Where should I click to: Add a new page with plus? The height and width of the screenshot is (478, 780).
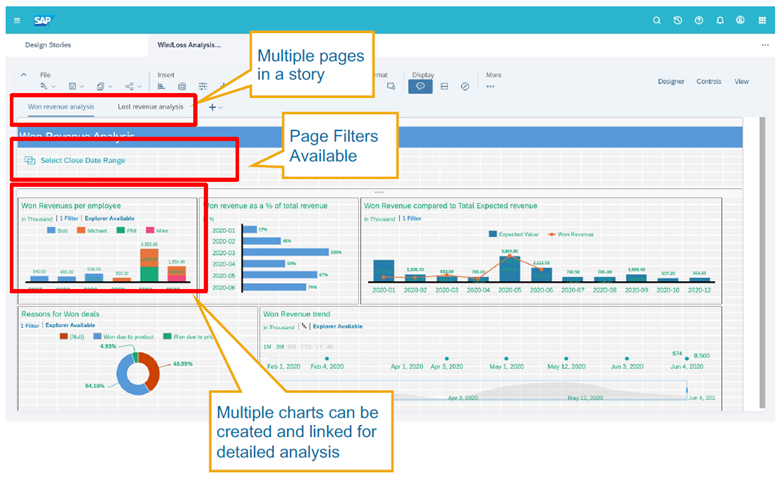(212, 107)
